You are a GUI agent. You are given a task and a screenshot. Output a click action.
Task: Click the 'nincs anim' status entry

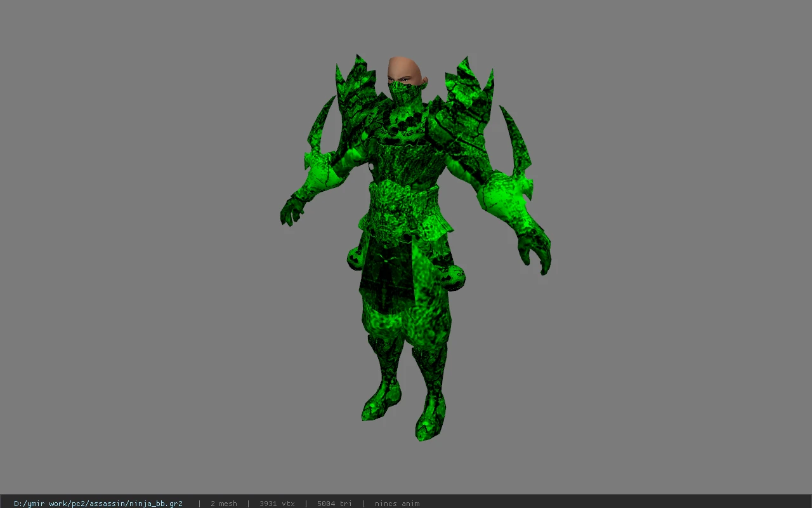(397, 504)
